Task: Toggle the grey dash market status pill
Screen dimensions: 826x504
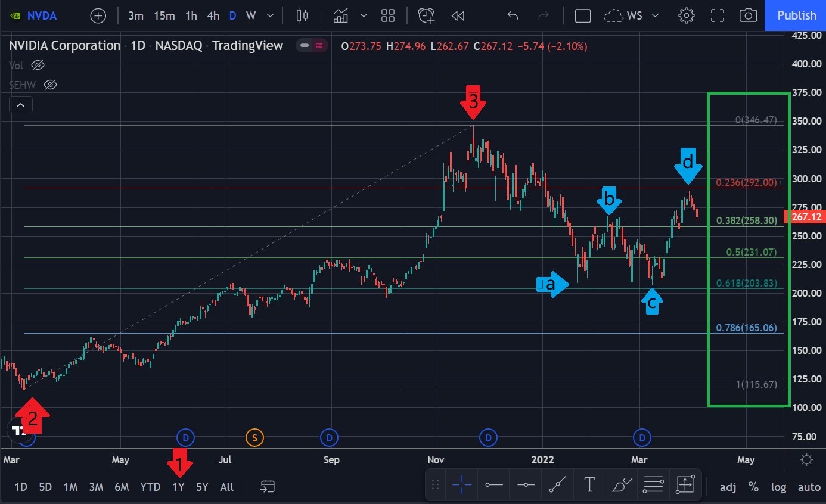Action: (x=305, y=45)
